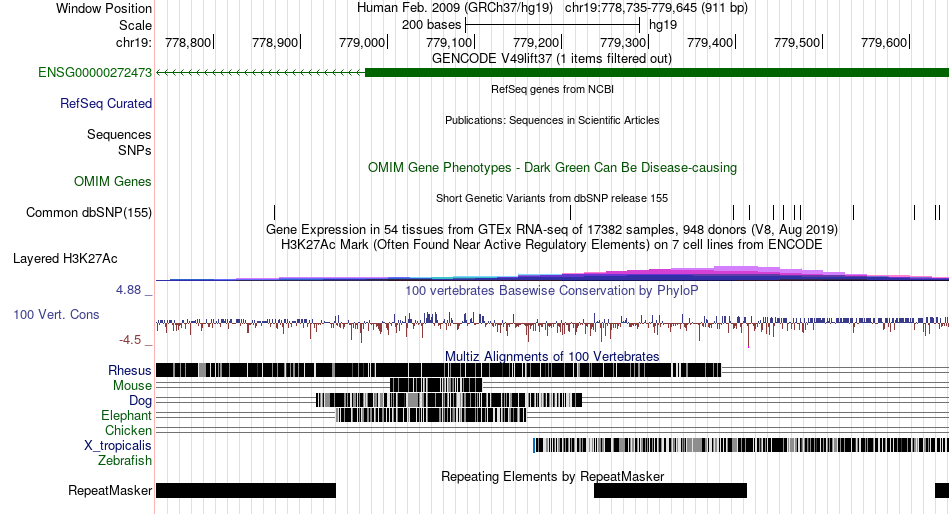950x514 pixels.
Task: Click Multiz Alignments of 100 Vertebrates title
Action: click(552, 356)
